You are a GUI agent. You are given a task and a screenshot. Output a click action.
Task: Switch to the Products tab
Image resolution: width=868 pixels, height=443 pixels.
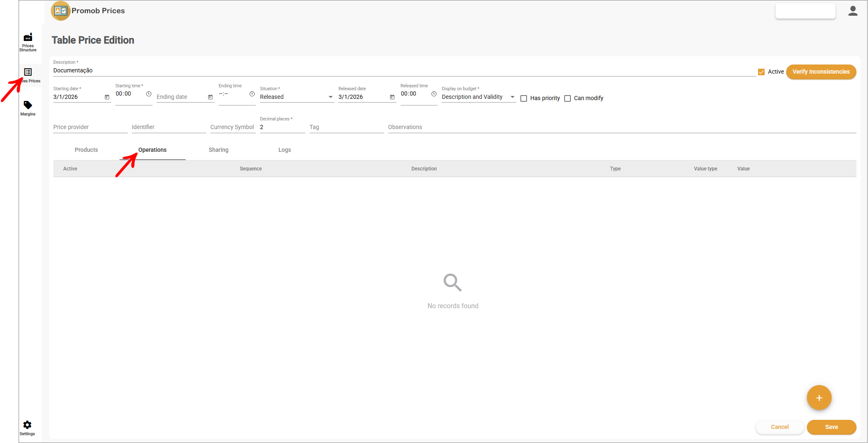[x=86, y=150]
